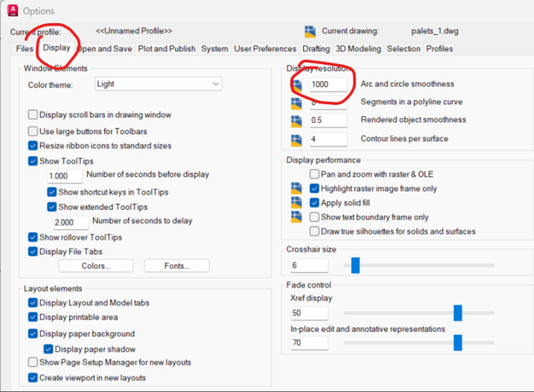Click the Xref display fade slider handle
This screenshot has height=392, width=534.
(457, 313)
